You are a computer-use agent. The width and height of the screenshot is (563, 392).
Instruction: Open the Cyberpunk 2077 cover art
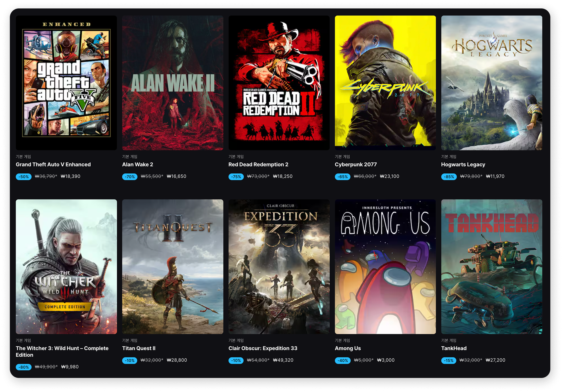[385, 83]
